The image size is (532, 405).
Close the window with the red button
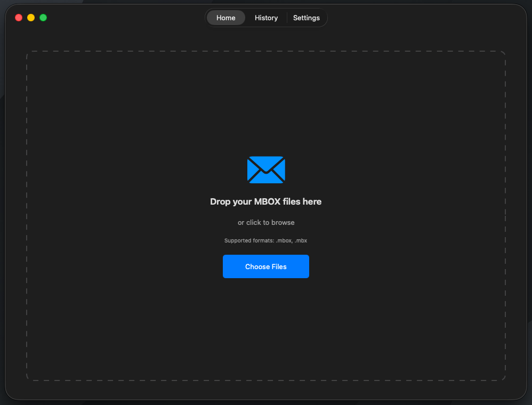point(19,18)
